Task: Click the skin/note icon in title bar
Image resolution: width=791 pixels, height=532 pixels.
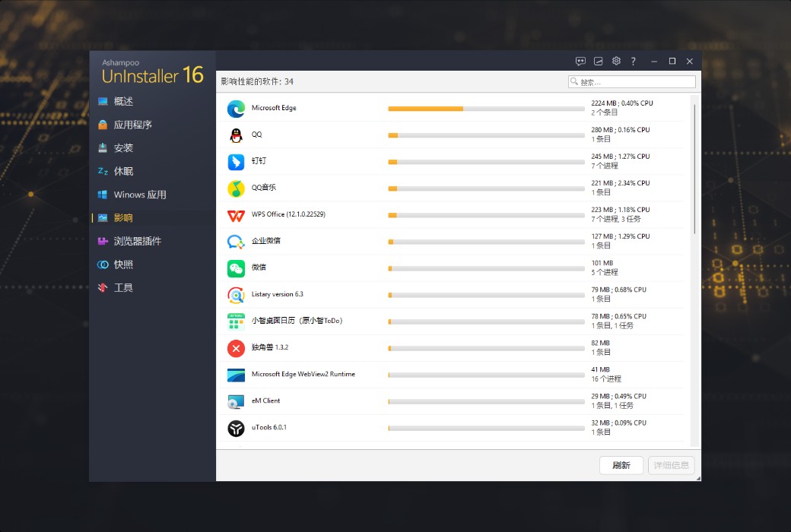Action: pyautogui.click(x=599, y=61)
